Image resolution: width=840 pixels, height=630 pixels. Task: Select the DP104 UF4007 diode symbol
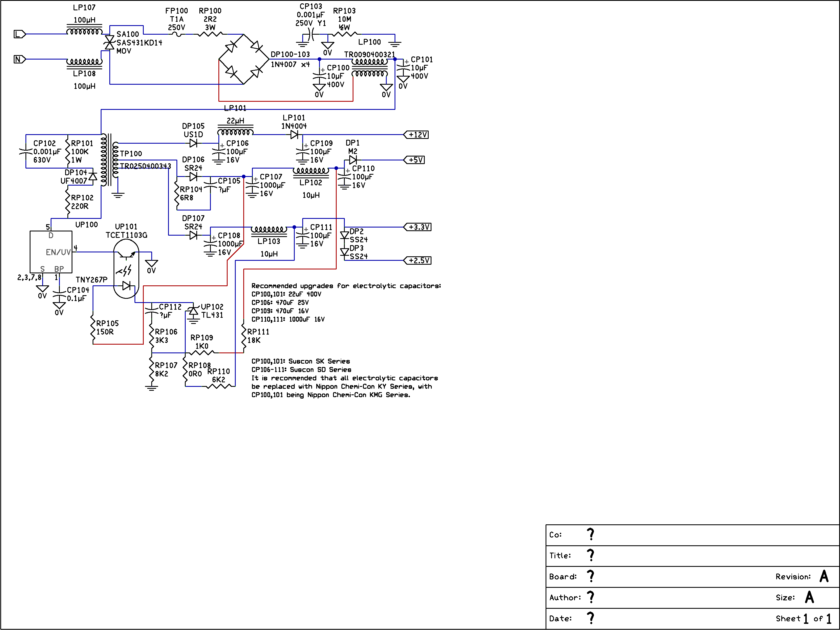(93, 176)
